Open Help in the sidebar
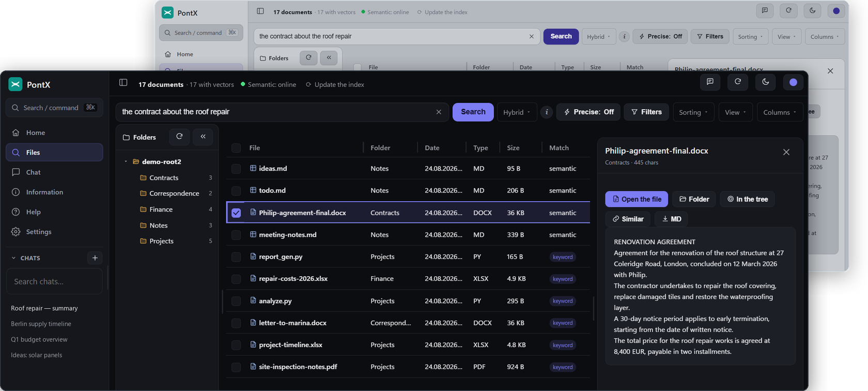The image size is (868, 391). click(54, 212)
